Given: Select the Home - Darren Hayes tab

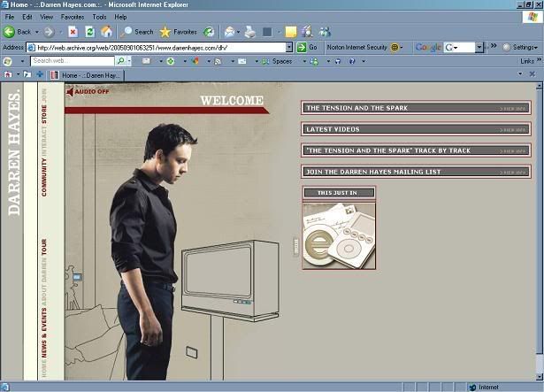Looking at the screenshot, I should pyautogui.click(x=85, y=75).
